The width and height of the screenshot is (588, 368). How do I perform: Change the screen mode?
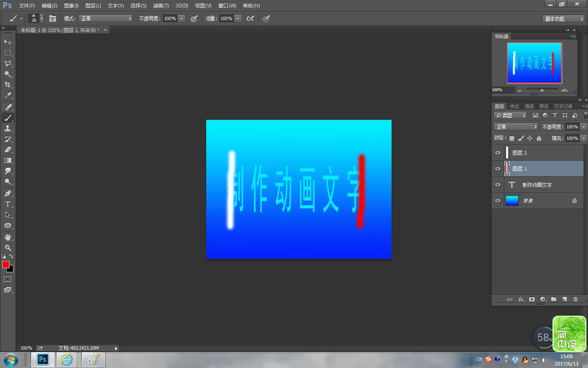click(8, 290)
